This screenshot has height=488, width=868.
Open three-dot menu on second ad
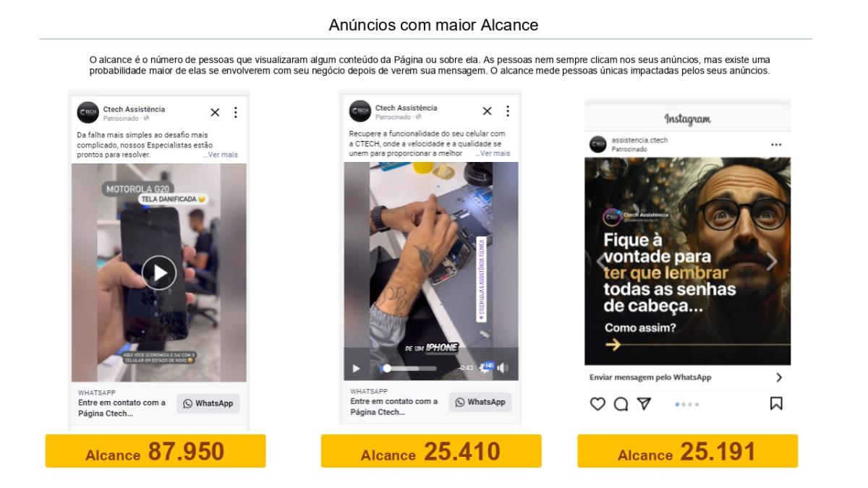[x=507, y=111]
